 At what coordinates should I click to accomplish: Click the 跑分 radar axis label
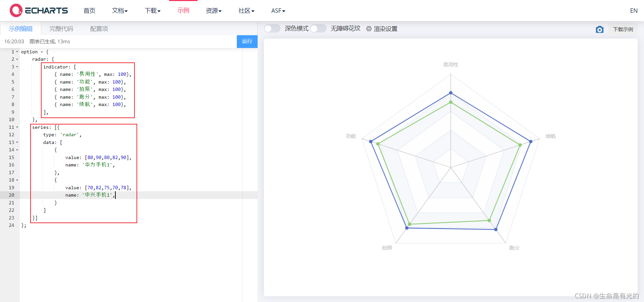(x=514, y=248)
